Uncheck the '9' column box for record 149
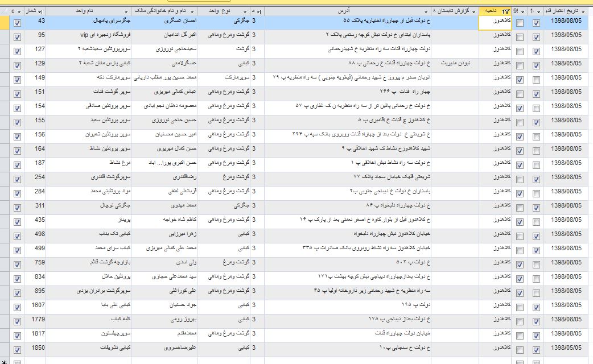The height and width of the screenshot is (364, 593). tap(520, 80)
